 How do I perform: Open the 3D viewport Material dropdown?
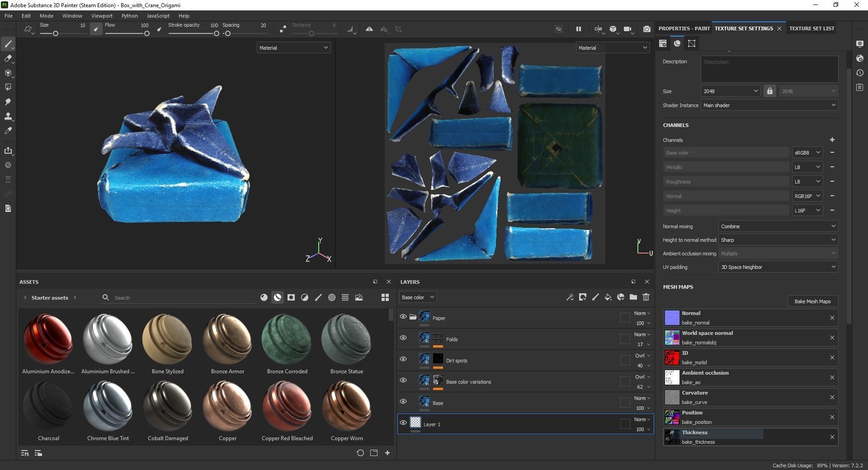(293, 47)
